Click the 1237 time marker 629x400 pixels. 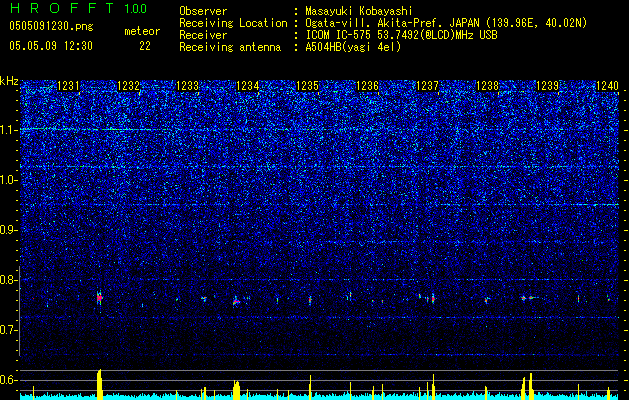(428, 86)
